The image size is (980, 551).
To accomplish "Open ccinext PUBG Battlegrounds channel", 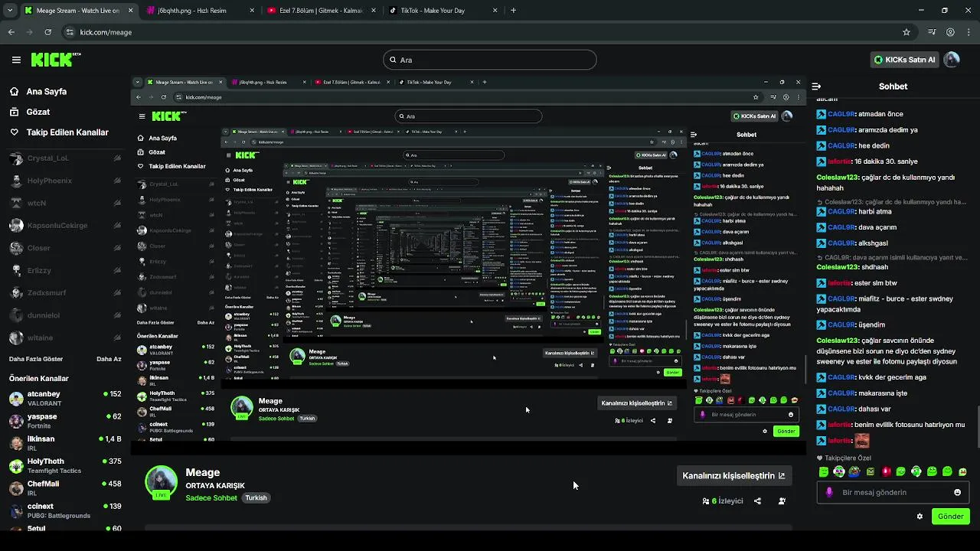I will [x=65, y=510].
